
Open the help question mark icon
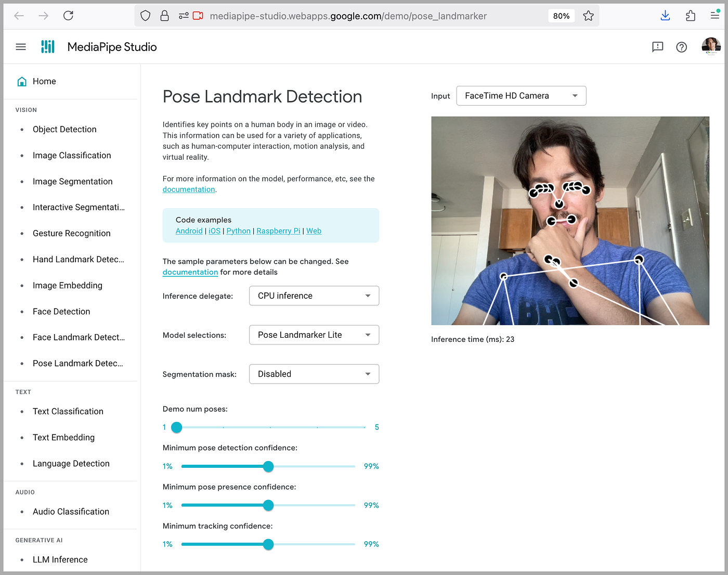[682, 47]
